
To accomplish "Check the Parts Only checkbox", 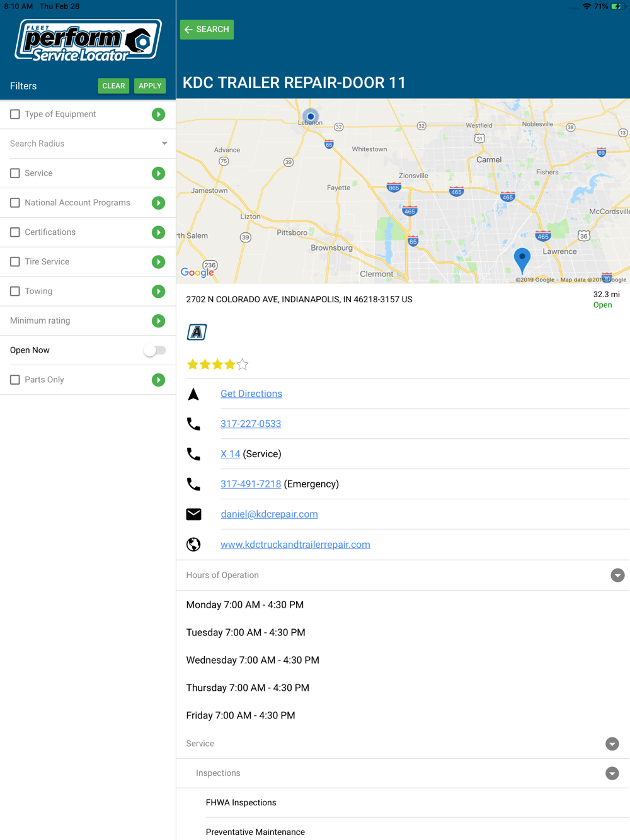I will (x=15, y=380).
